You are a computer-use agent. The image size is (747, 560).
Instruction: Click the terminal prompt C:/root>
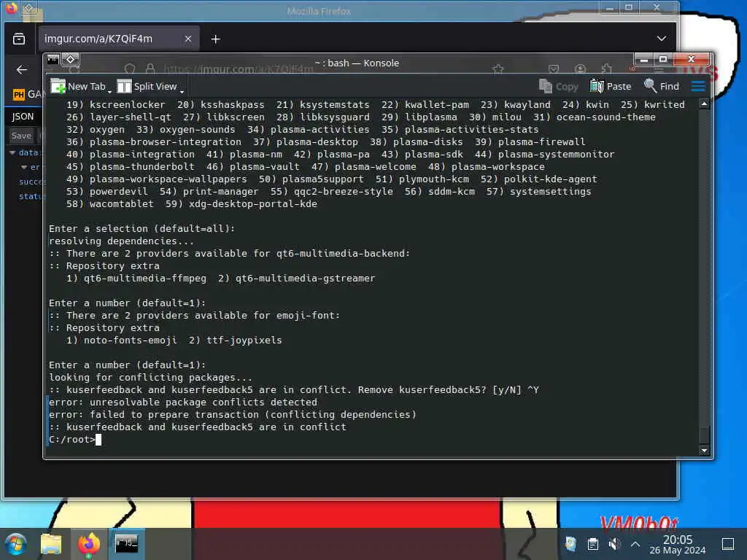point(72,440)
